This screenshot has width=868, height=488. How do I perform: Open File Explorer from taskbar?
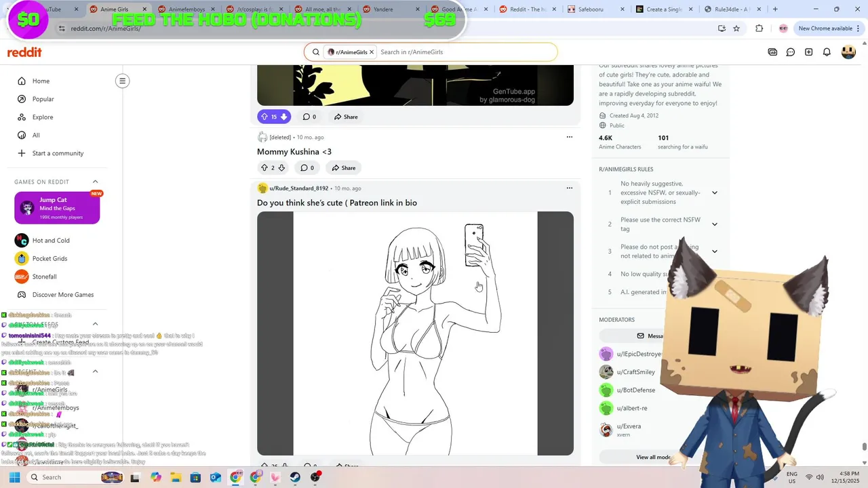tap(176, 477)
